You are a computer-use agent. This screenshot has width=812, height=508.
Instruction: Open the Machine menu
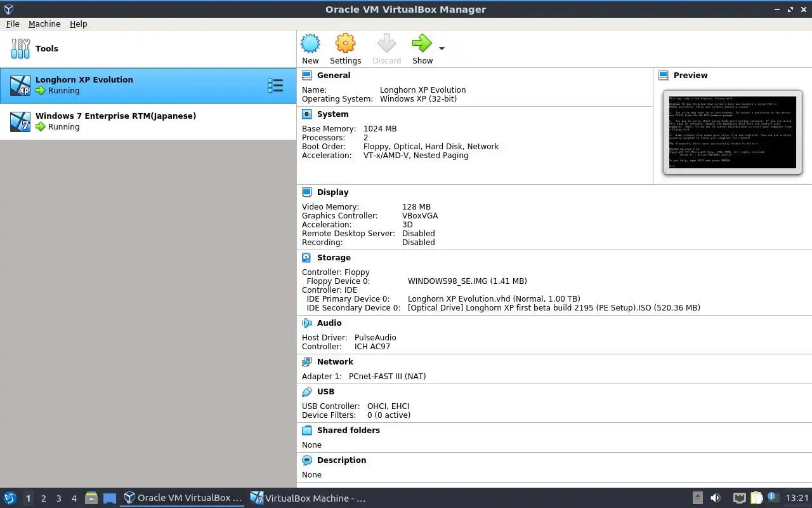point(44,23)
